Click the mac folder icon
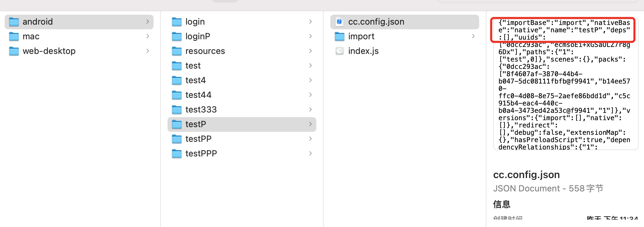 (14, 36)
